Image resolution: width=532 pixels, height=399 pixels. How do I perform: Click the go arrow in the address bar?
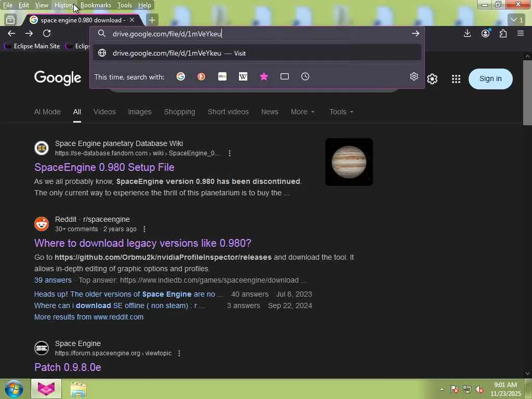415,33
